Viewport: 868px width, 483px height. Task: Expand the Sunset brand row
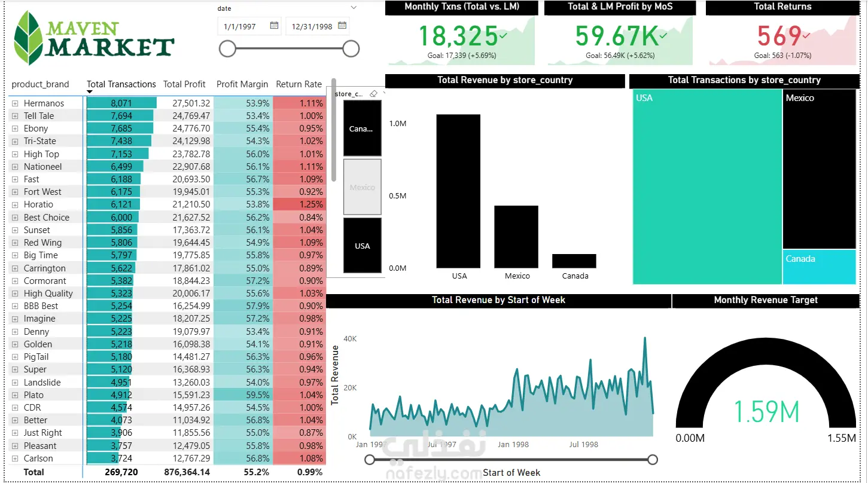(x=16, y=230)
